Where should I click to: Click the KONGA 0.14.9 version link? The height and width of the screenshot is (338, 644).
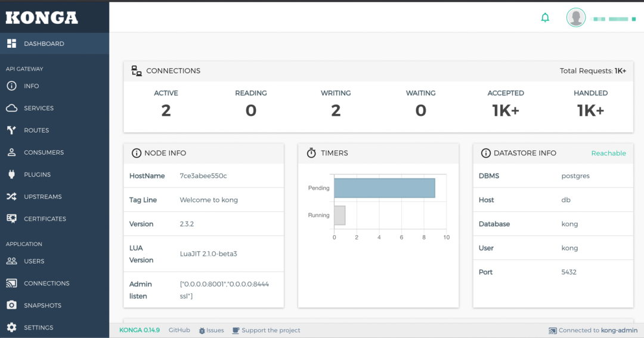[x=139, y=330]
